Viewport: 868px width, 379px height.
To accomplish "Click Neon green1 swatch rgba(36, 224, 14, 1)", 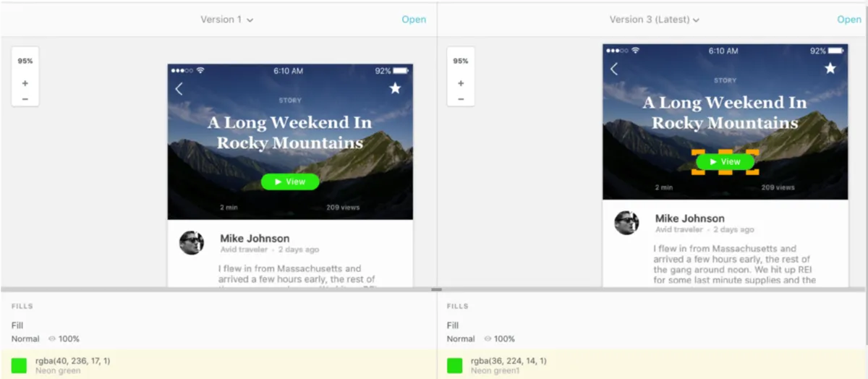I will click(x=454, y=365).
